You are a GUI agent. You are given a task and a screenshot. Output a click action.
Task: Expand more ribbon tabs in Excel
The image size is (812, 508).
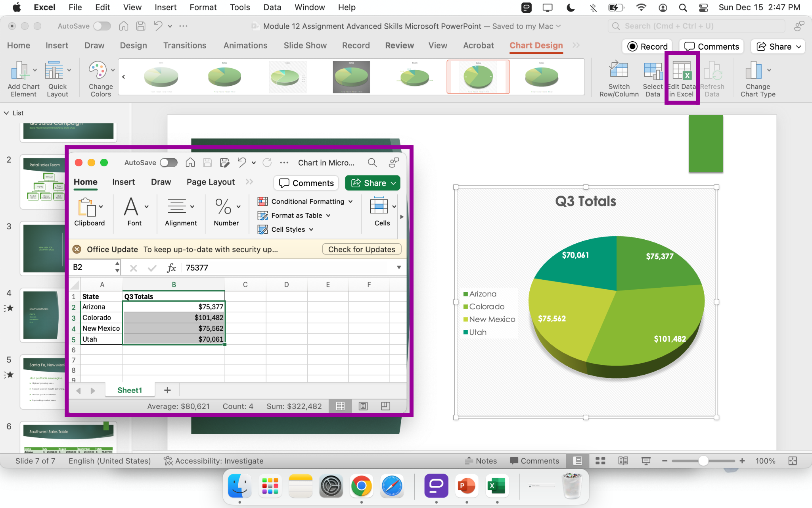pos(249,182)
